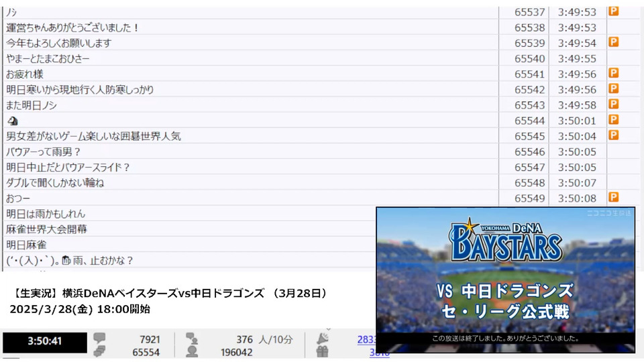This screenshot has height=362, width=644.
Task: Click the active commenters icon beside 376
Action: (192, 338)
